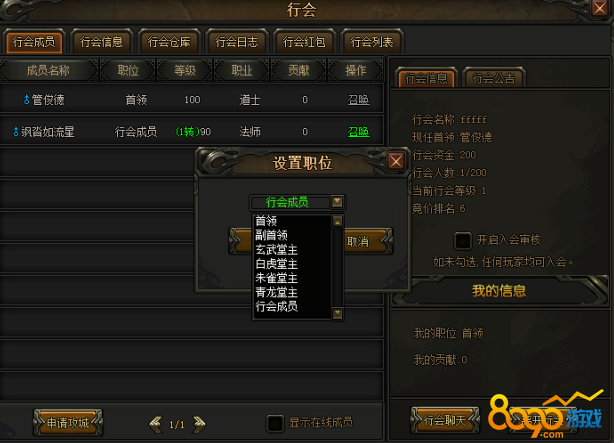Image resolution: width=614 pixels, height=443 pixels.
Task: Click the dropdown list scrollbar track
Action: tap(337, 268)
